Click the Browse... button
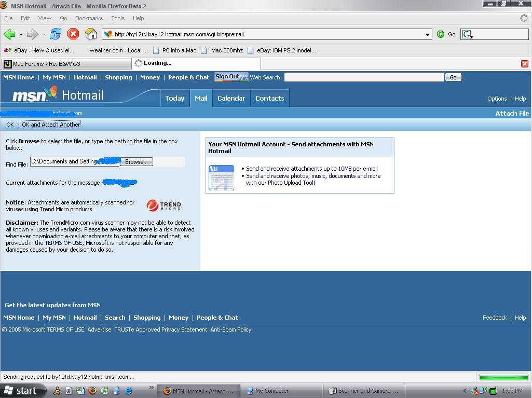Viewport: 532px width, 398px height. pos(137,162)
